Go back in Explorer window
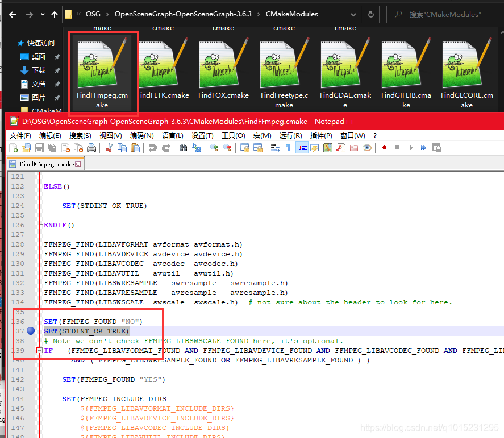Image resolution: width=504 pixels, height=438 pixels. 12,14
